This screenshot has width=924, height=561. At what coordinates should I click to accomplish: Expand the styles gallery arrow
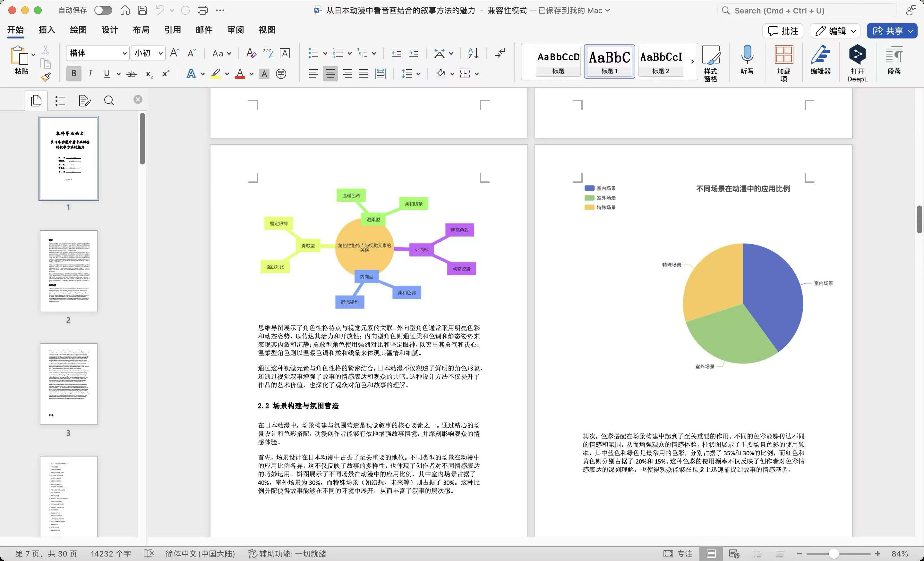tap(692, 61)
